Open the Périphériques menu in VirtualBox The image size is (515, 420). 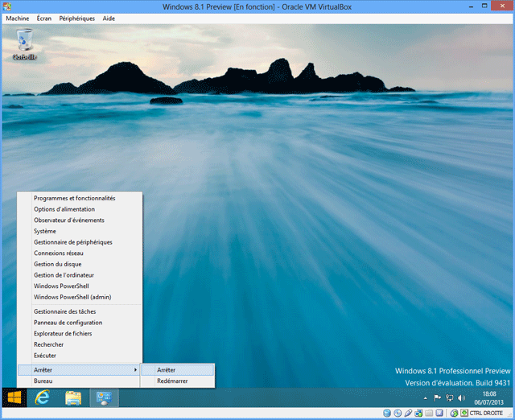click(x=76, y=18)
